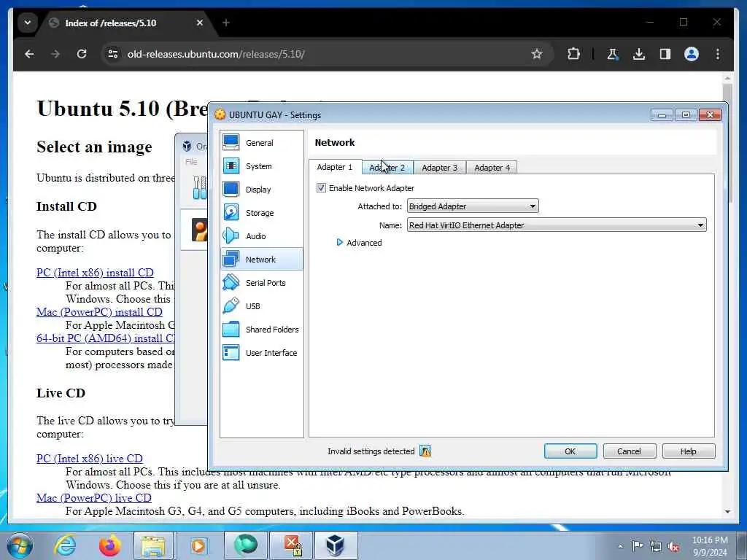
Task: Open new Chrome tab
Action: (x=226, y=23)
